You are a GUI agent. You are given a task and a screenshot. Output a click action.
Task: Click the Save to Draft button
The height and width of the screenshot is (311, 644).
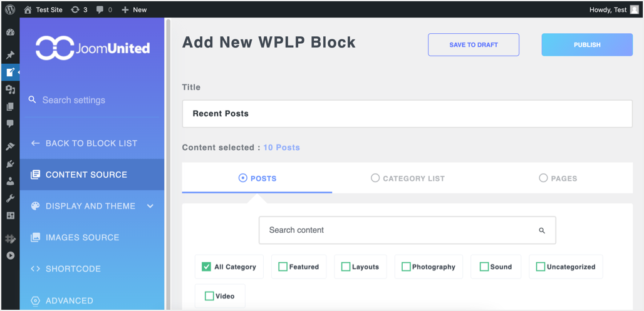(474, 44)
